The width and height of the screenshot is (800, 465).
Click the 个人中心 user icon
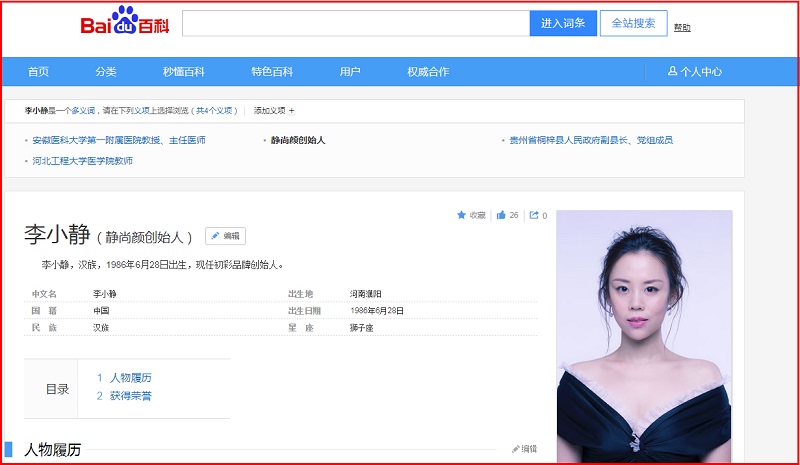[673, 72]
